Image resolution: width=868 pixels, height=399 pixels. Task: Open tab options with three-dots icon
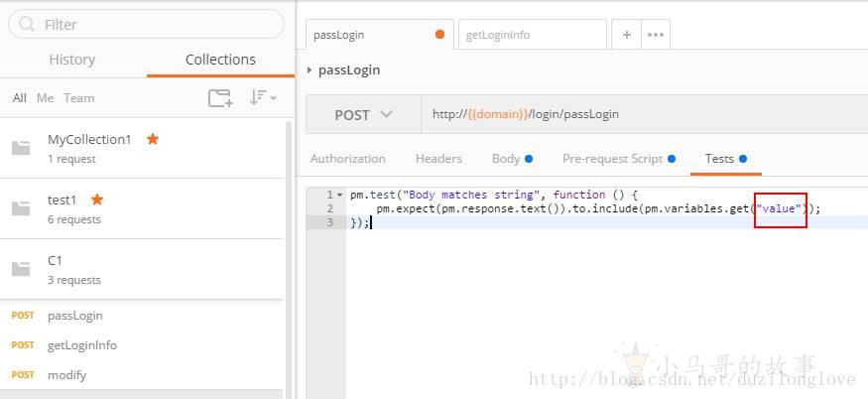pyautogui.click(x=656, y=35)
